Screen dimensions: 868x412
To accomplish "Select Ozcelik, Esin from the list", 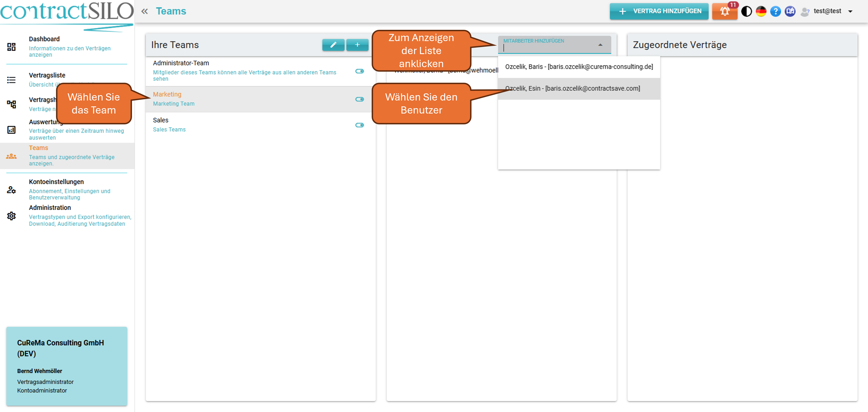I will click(x=572, y=88).
